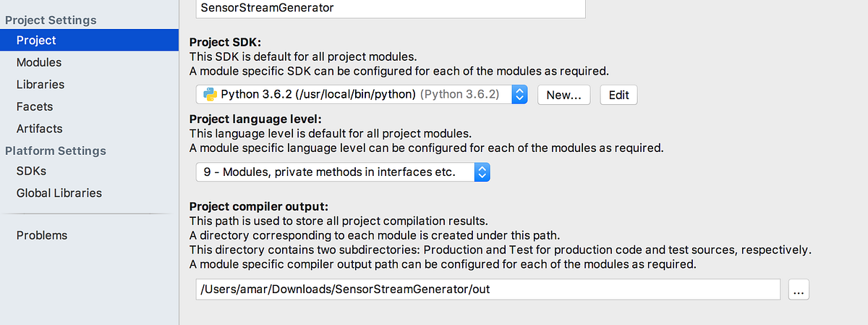Open the Modules settings section
Image resolution: width=868 pixels, height=325 pixels.
pyautogui.click(x=39, y=62)
